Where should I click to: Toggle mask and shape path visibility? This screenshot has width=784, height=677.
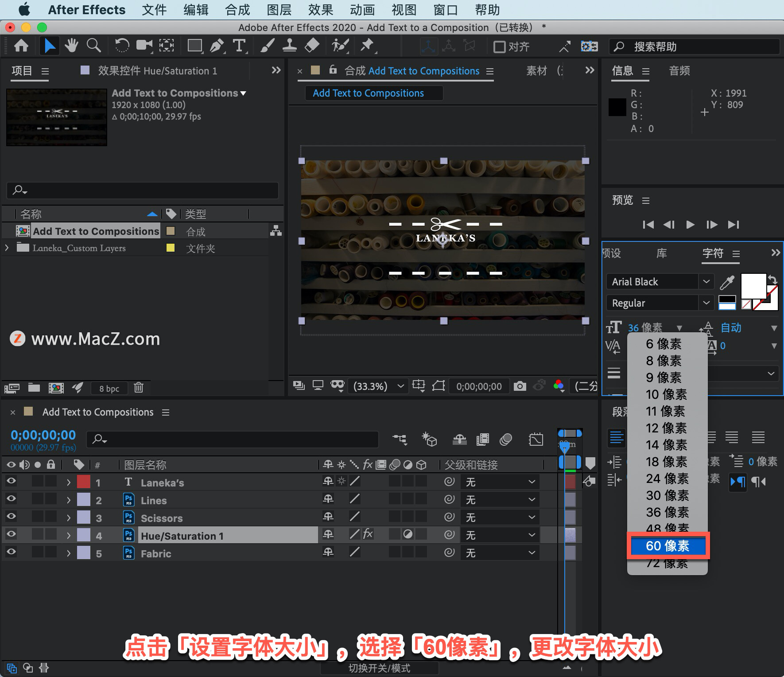coord(438,386)
